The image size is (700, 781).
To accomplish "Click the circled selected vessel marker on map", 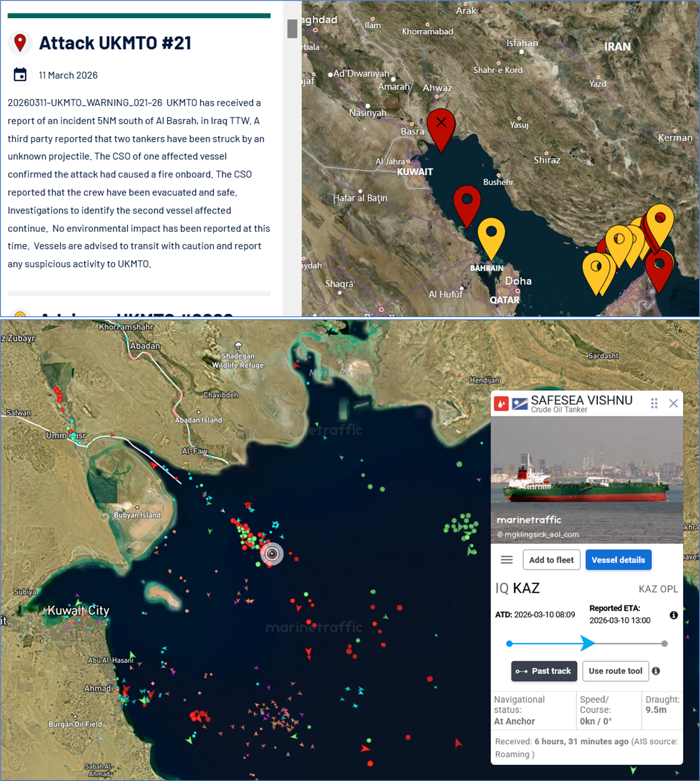I will pos(272,553).
